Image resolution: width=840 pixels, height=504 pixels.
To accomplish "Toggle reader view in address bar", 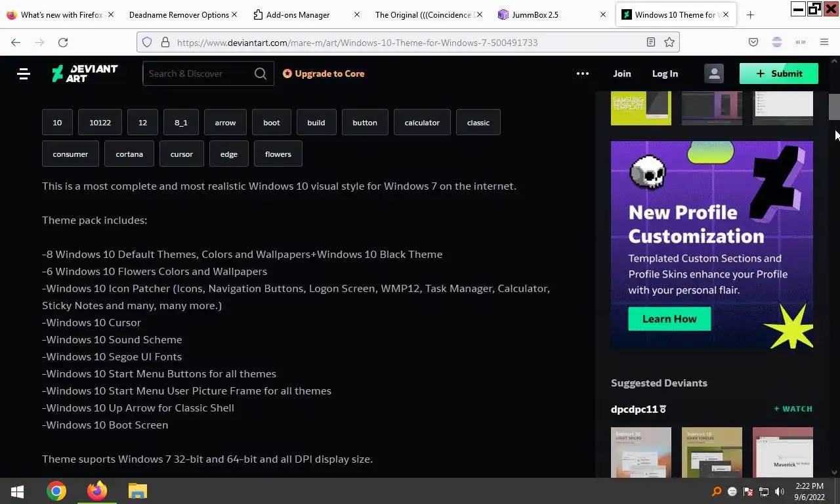I will 651,42.
